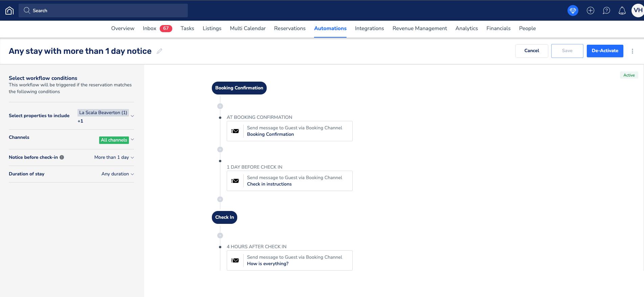This screenshot has width=644, height=297.
Task: Go to the Multi Calendar tab
Action: (248, 28)
